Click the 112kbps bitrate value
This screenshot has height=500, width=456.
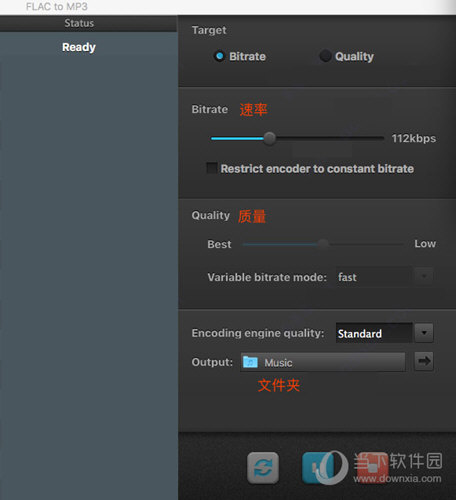point(414,138)
